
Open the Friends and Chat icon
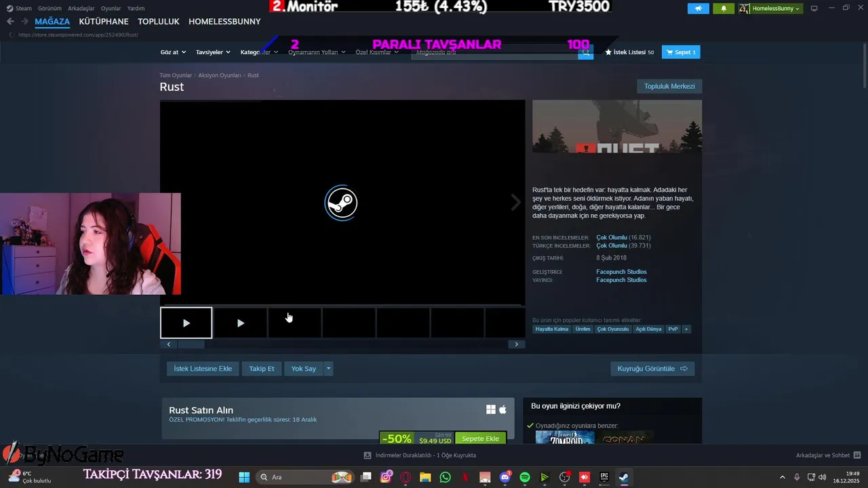(x=857, y=455)
